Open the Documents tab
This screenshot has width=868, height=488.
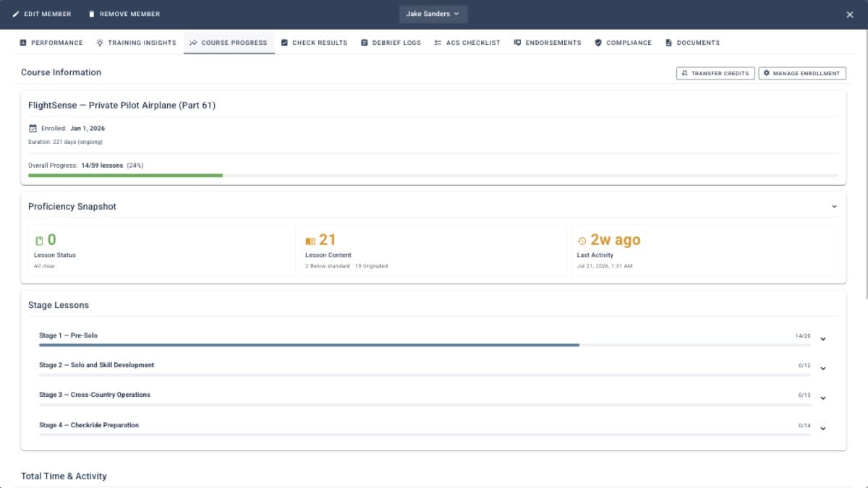pyautogui.click(x=692, y=43)
